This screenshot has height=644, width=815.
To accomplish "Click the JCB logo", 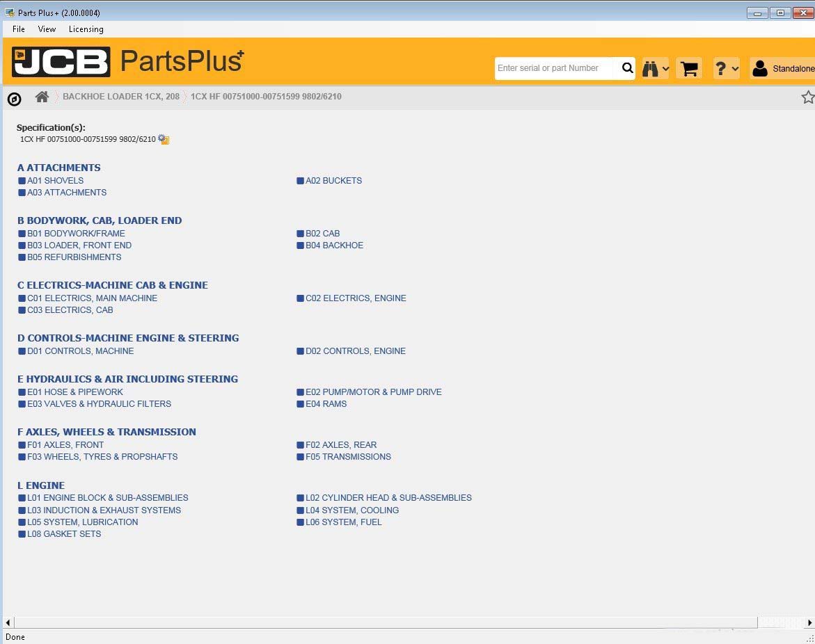I will point(61,62).
